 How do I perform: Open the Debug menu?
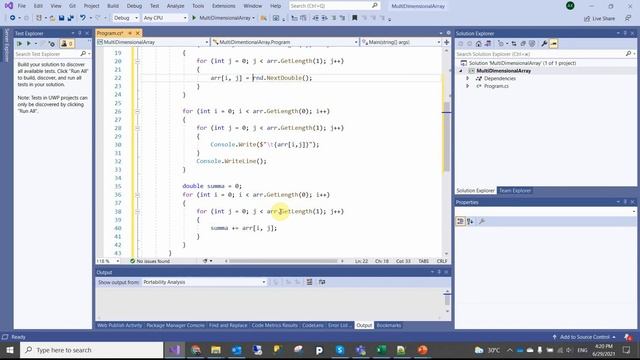[x=134, y=6]
